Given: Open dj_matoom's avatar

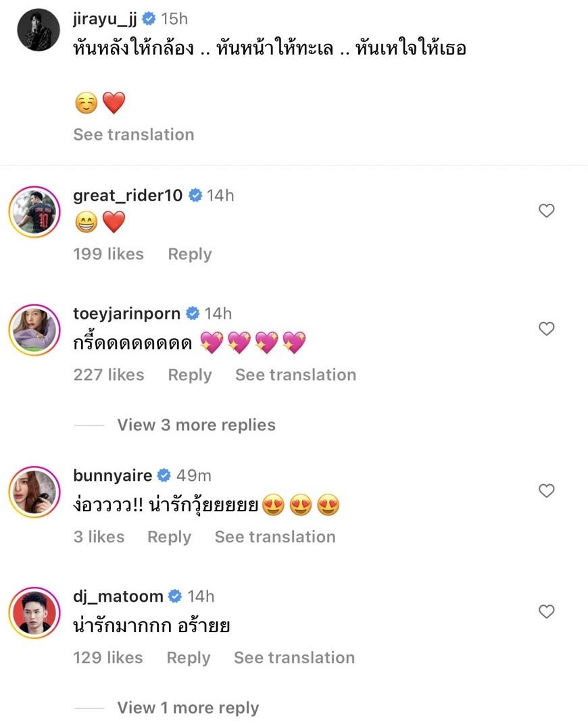Looking at the screenshot, I should (34, 612).
